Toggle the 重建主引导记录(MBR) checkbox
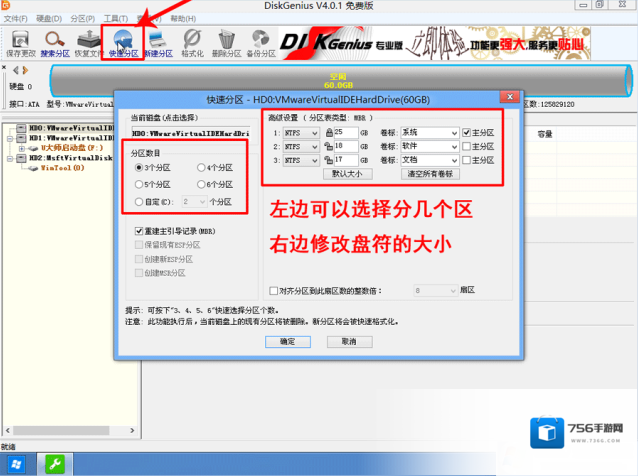The width and height of the screenshot is (638, 476). (139, 230)
